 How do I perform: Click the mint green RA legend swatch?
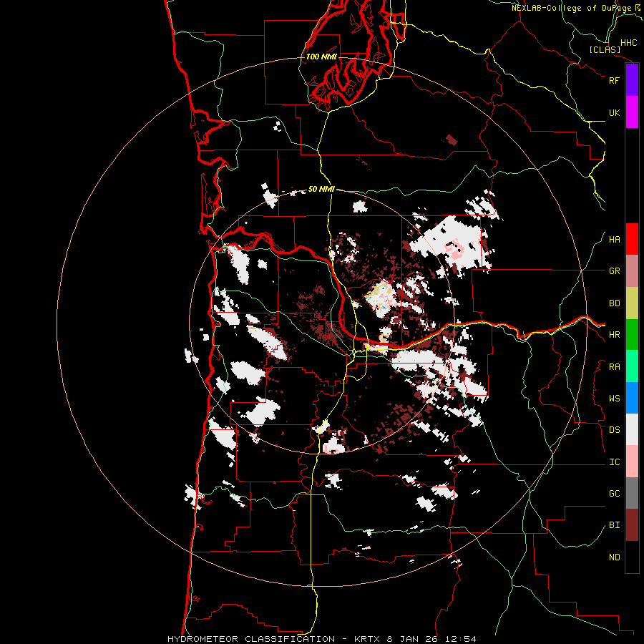pos(632,366)
